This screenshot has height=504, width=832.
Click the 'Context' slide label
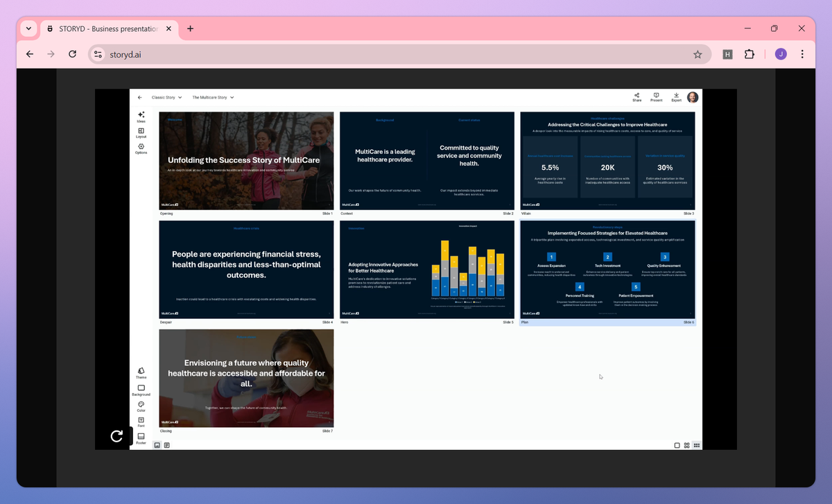347,214
